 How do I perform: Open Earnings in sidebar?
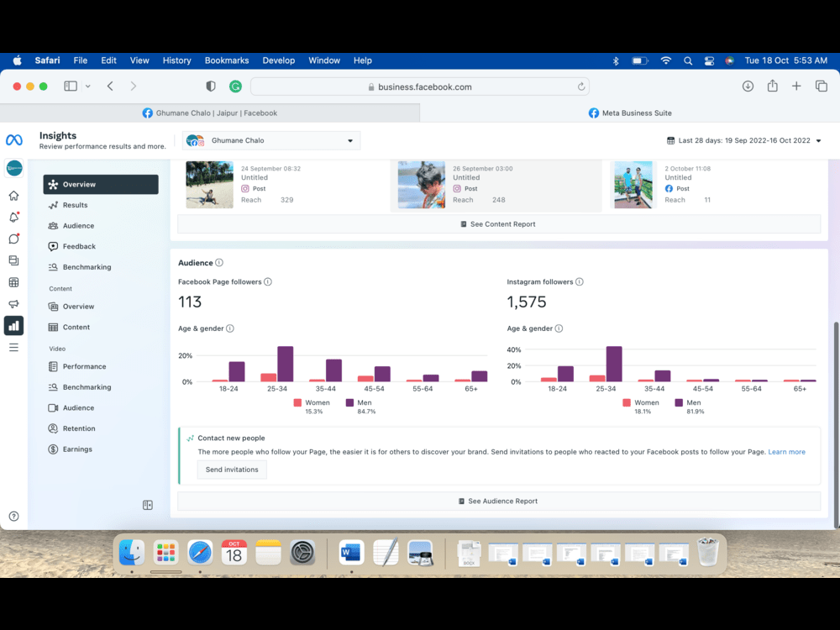pos(101,449)
